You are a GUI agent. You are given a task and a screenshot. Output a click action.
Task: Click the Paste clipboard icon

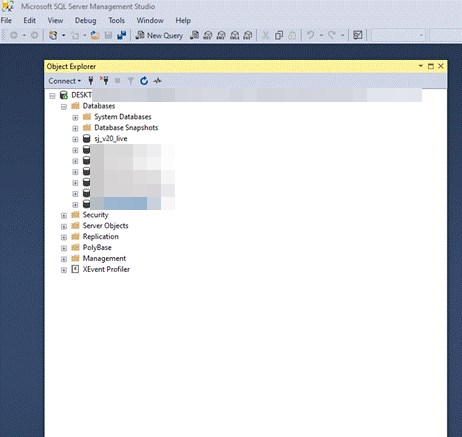[x=292, y=35]
